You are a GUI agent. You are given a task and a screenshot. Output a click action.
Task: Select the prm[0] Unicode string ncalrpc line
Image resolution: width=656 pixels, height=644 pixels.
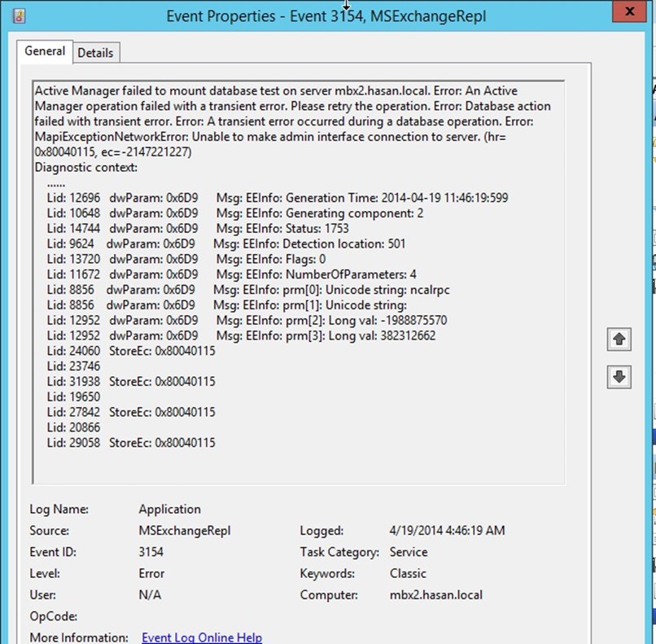point(248,290)
